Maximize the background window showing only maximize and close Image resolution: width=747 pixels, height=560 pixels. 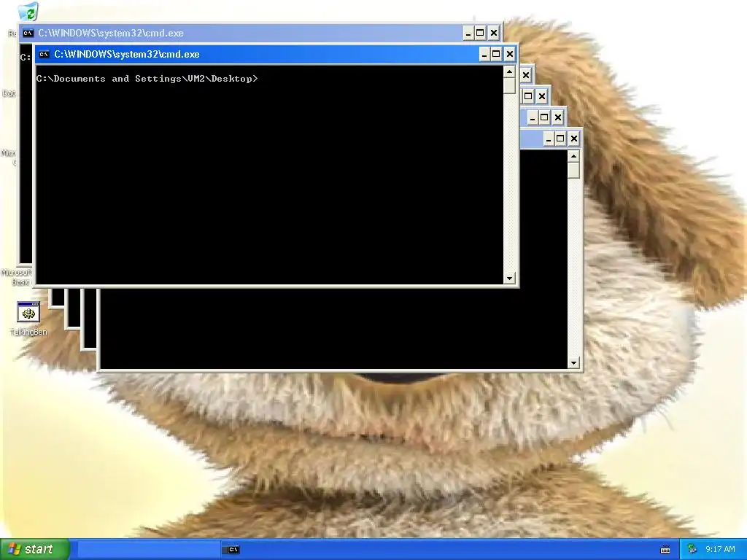tap(528, 96)
